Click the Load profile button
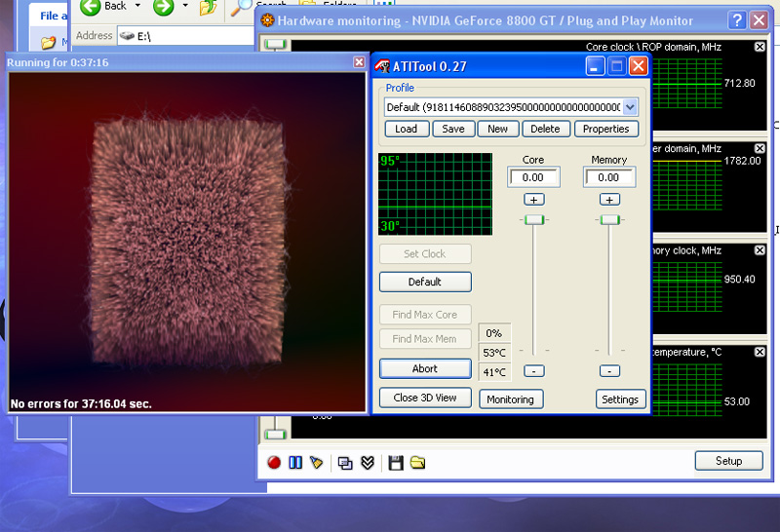The width and height of the screenshot is (780, 532). (407, 129)
